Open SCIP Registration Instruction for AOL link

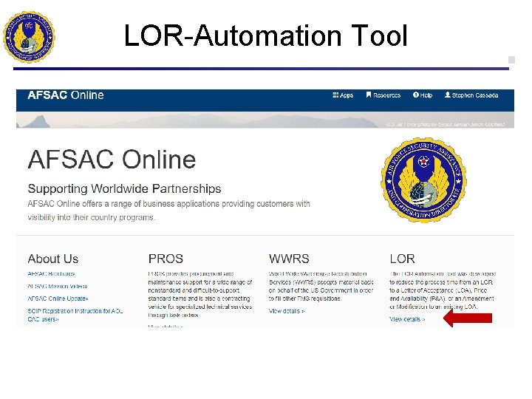[x=75, y=316]
